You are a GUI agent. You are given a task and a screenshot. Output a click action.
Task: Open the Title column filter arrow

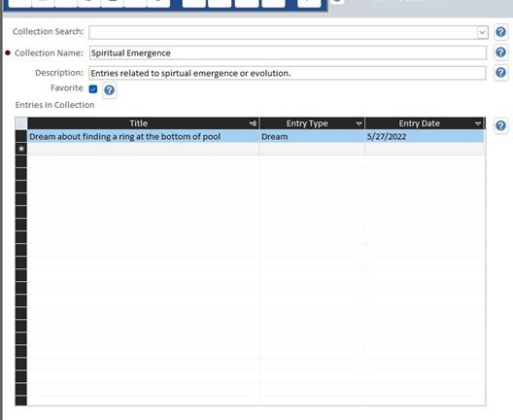coord(253,123)
